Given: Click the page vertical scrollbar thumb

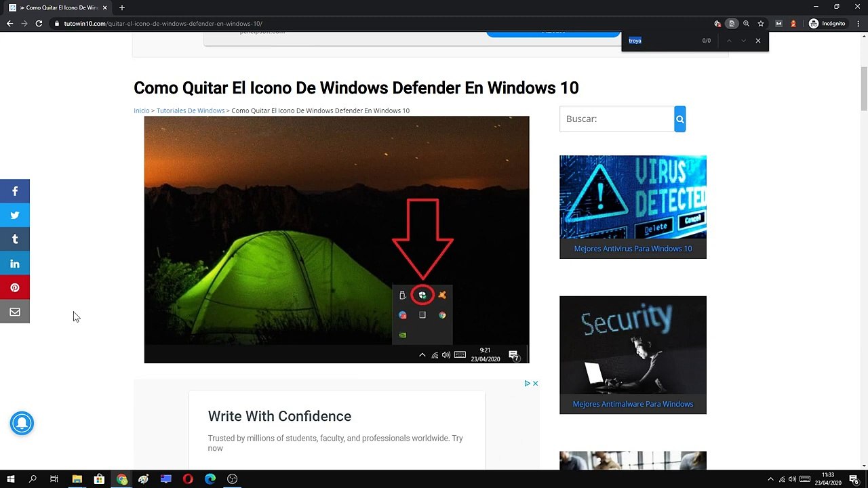Looking at the screenshot, I should click(864, 88).
